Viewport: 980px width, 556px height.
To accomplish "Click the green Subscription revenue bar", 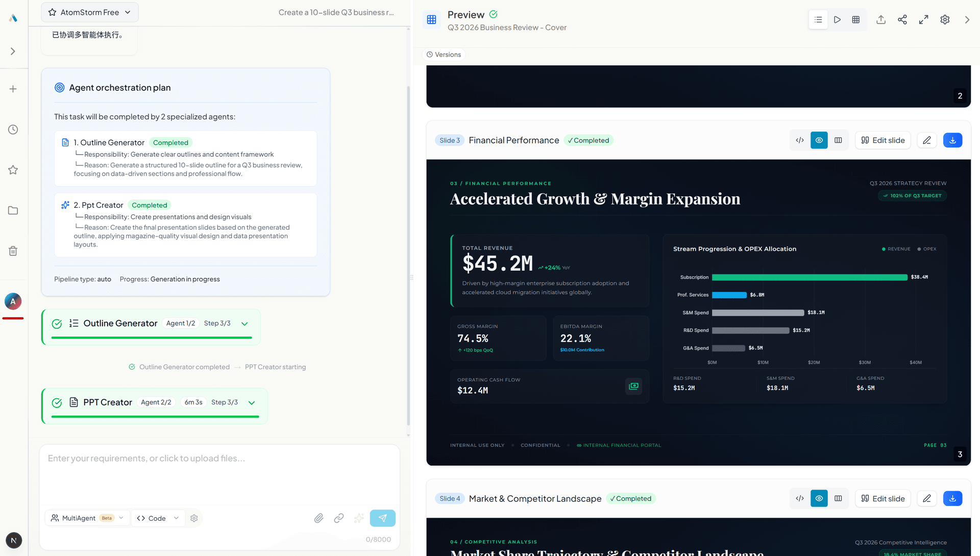I will point(810,277).
